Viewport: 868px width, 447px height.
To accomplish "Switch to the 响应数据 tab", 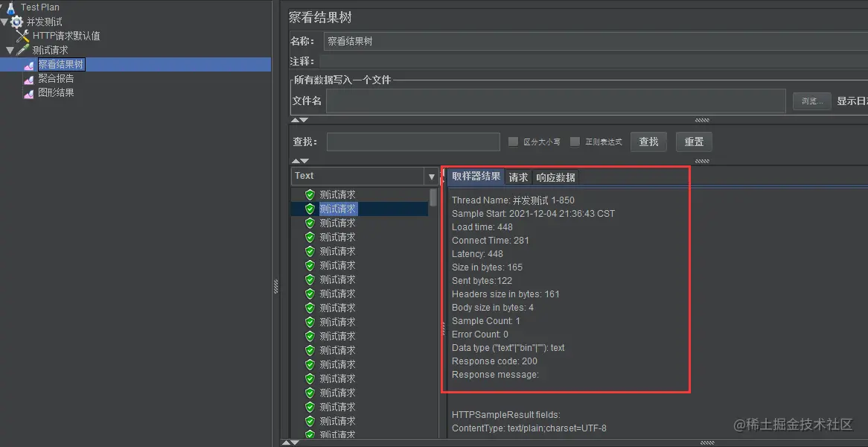I will [x=556, y=177].
